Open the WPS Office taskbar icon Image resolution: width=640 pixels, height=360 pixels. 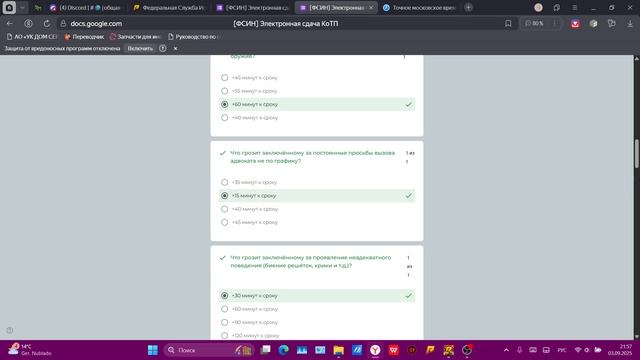(x=393, y=350)
